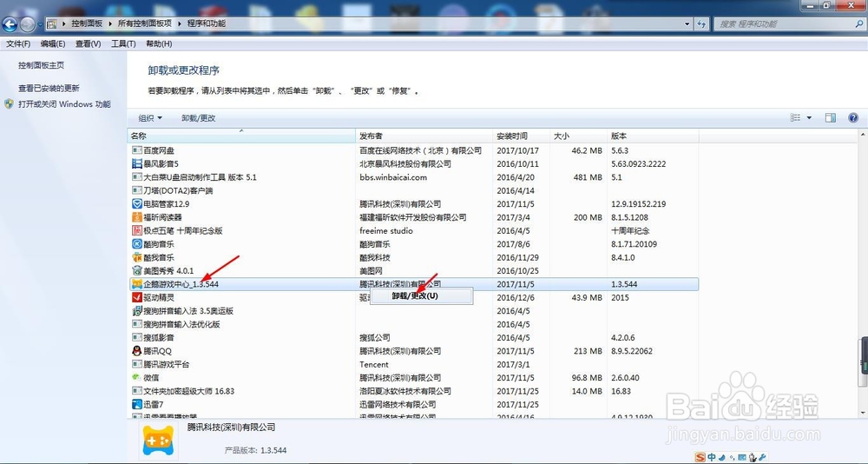Screen dimensions: 868x464
Task: Open the 文件(F) menu
Action: (x=17, y=43)
